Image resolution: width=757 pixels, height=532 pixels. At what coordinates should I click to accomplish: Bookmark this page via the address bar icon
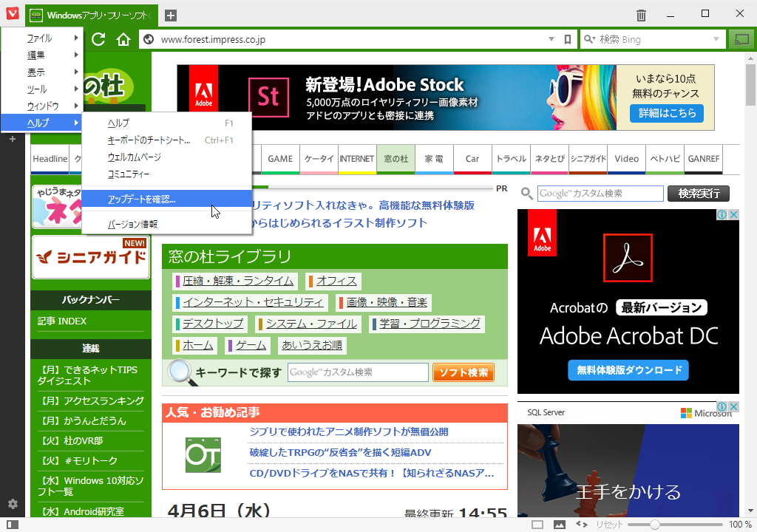567,38
